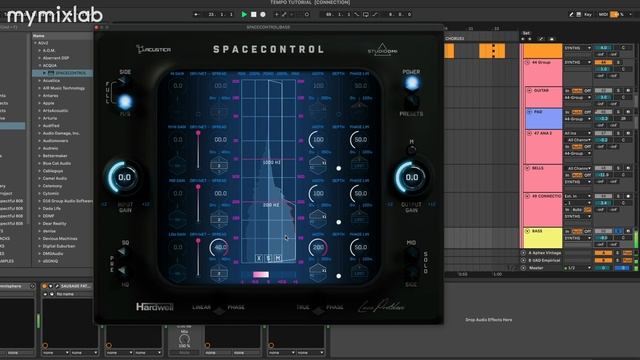This screenshot has height=360, width=640.
Task: Select A Aphex Vintage return track
Action: click(x=544, y=253)
